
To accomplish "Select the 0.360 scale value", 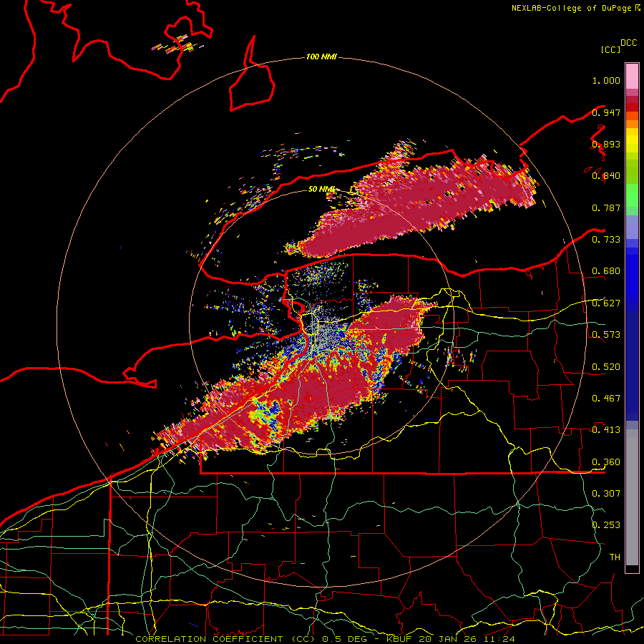I will click(606, 462).
